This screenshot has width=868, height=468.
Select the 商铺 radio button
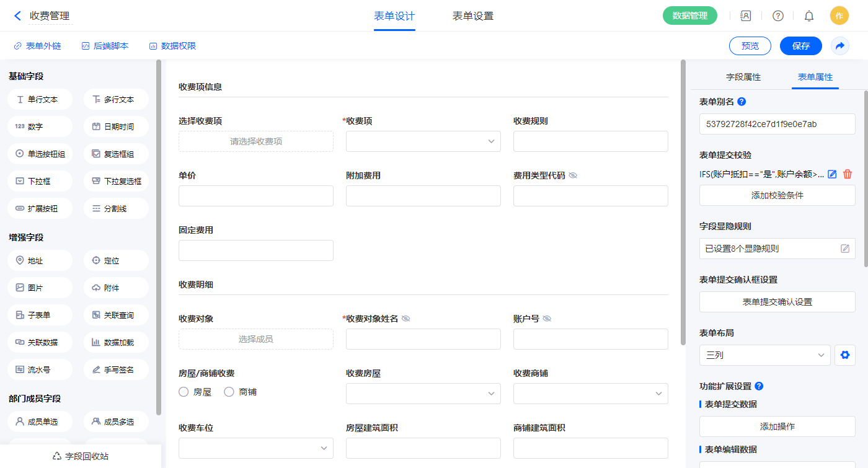click(x=229, y=392)
